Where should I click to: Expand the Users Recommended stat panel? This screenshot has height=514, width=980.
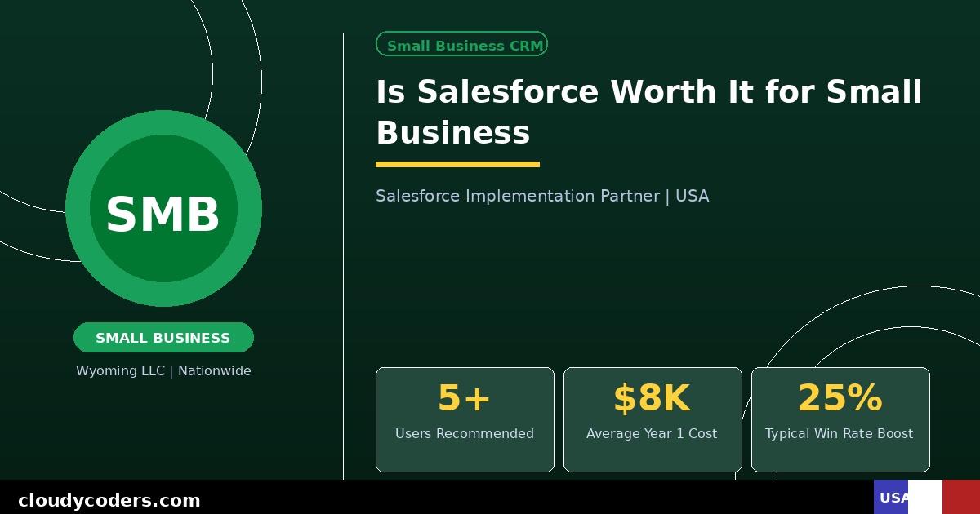pyautogui.click(x=465, y=434)
